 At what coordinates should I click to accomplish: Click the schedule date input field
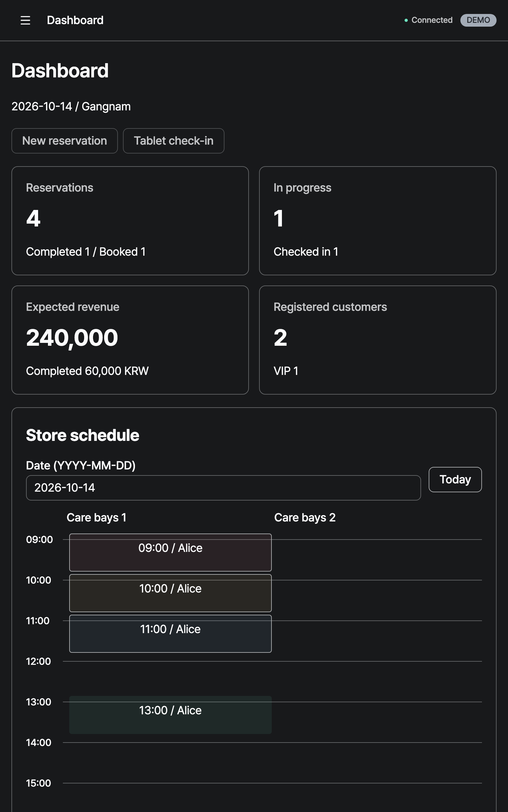click(224, 488)
